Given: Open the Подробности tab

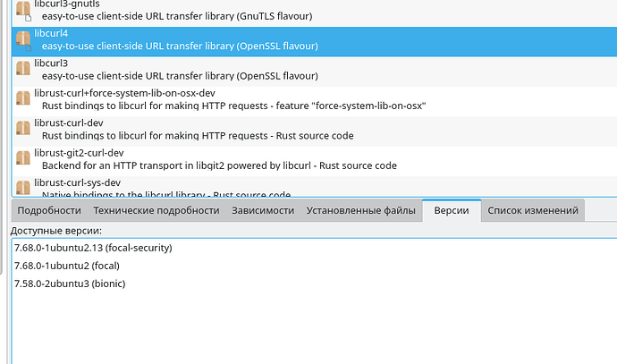Looking at the screenshot, I should 50,210.
